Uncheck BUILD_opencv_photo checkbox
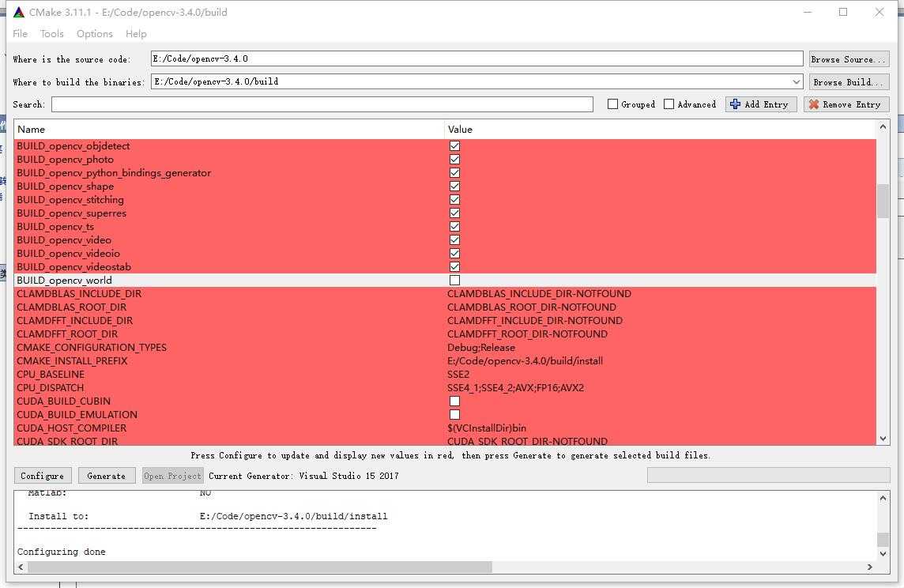The width and height of the screenshot is (904, 588). [x=455, y=160]
